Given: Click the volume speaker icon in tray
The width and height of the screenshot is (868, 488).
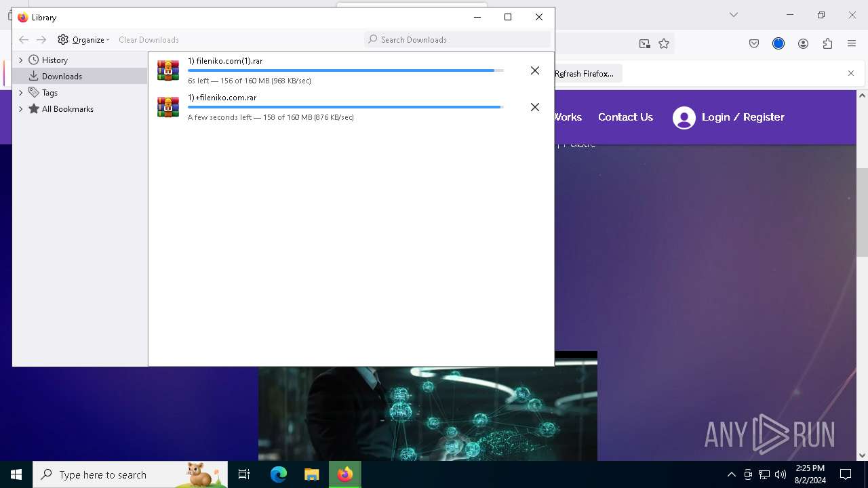Looking at the screenshot, I should pos(781,474).
